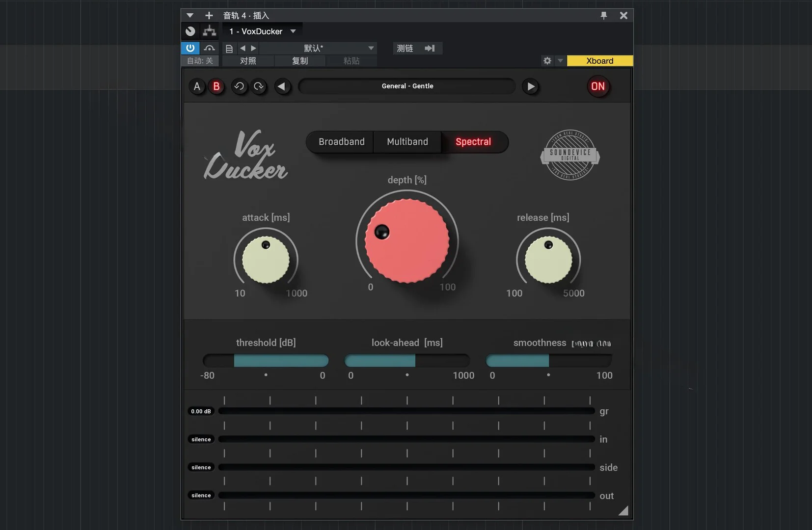Click the side level meter bar

[x=406, y=467]
